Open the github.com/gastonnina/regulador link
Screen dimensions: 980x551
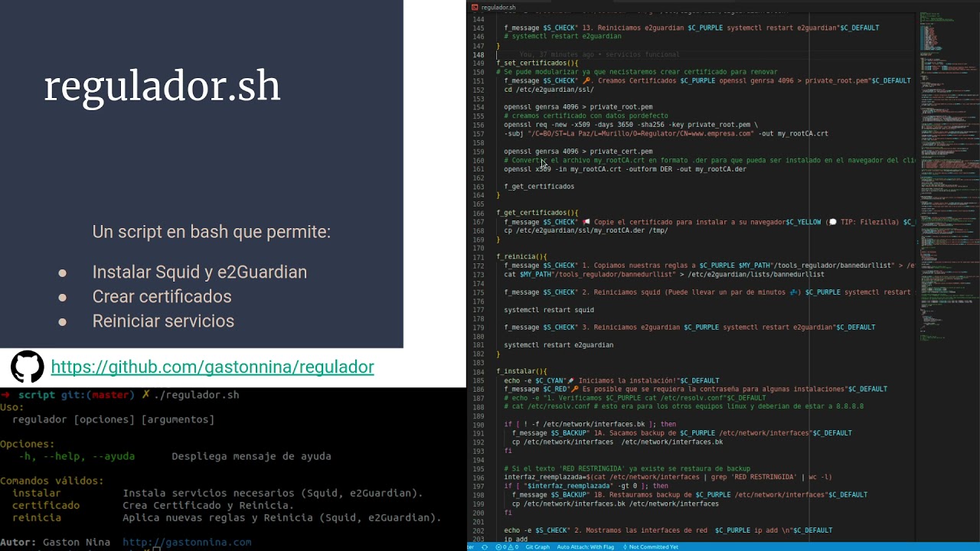tap(212, 367)
